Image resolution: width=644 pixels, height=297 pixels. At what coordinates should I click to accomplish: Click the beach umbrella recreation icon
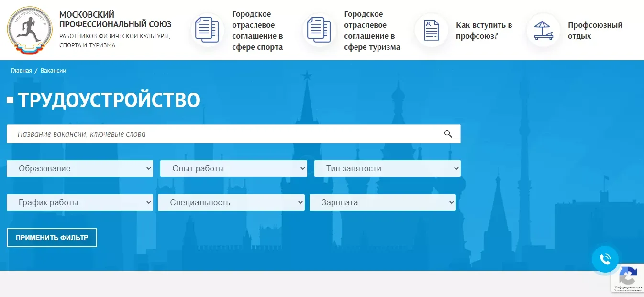pyautogui.click(x=543, y=30)
